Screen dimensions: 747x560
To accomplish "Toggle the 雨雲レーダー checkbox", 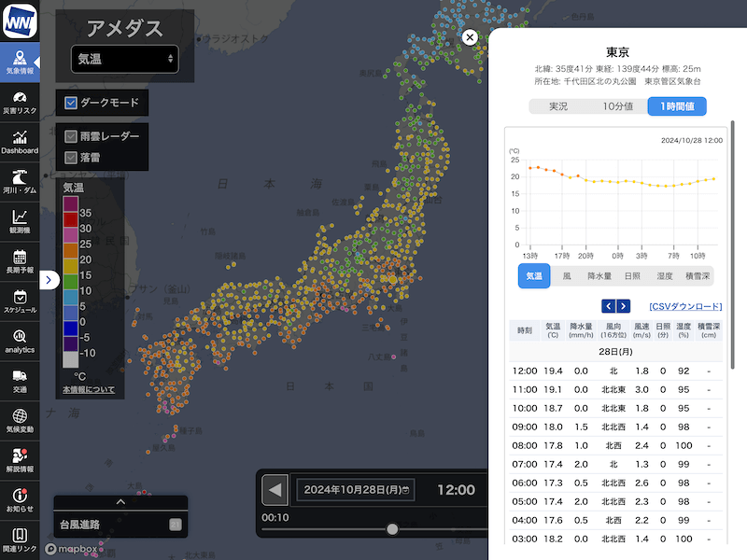I will click(71, 136).
